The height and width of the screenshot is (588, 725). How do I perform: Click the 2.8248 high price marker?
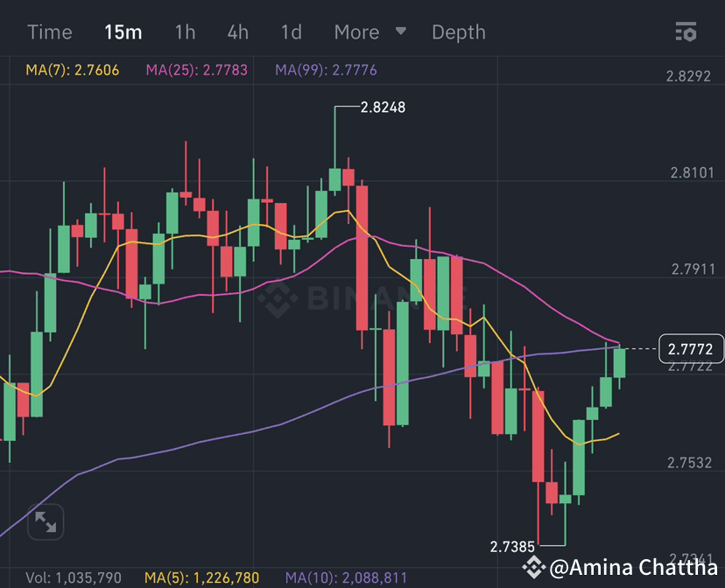pos(382,108)
